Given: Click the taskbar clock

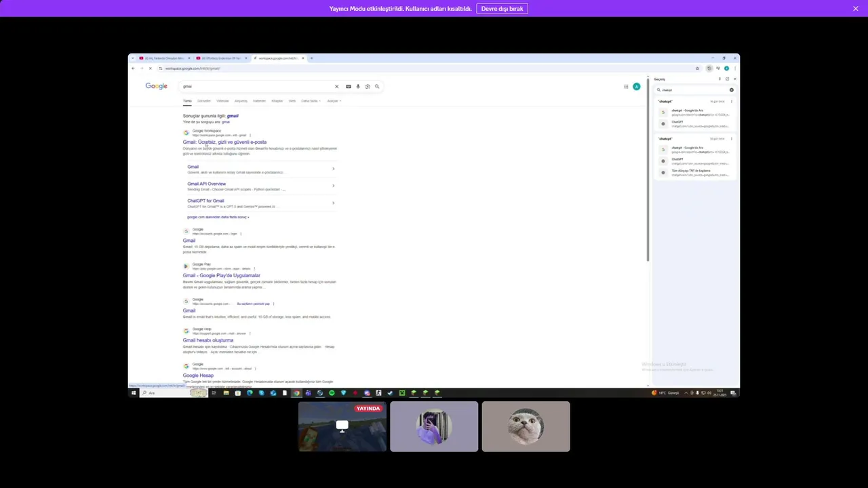Looking at the screenshot, I should click(x=720, y=392).
